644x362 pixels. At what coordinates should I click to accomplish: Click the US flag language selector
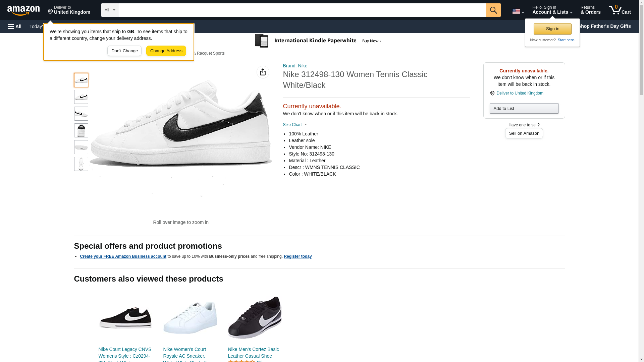point(518,11)
